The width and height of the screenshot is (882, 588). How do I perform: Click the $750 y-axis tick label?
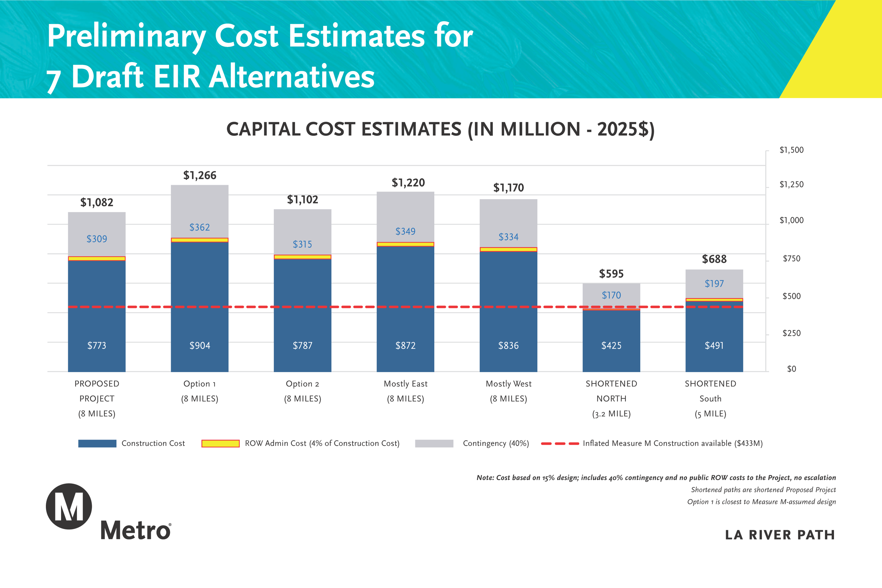791,259
